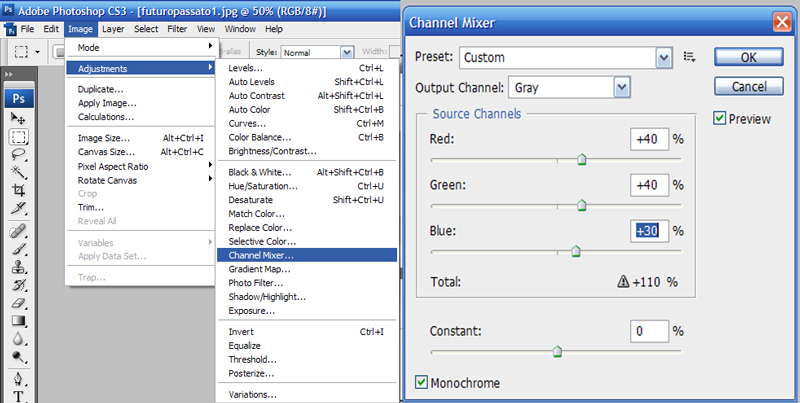800x403 pixels.
Task: Click the Constant percentage input field
Action: [649, 331]
